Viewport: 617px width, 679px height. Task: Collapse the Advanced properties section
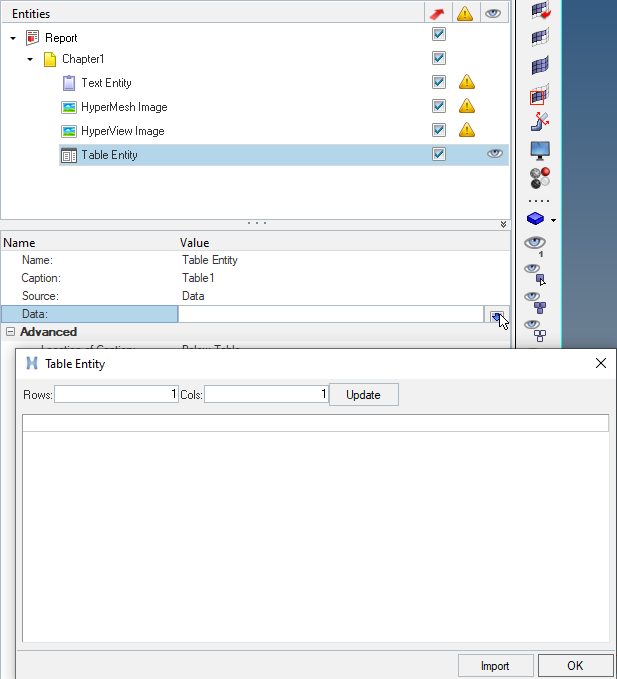[10, 332]
